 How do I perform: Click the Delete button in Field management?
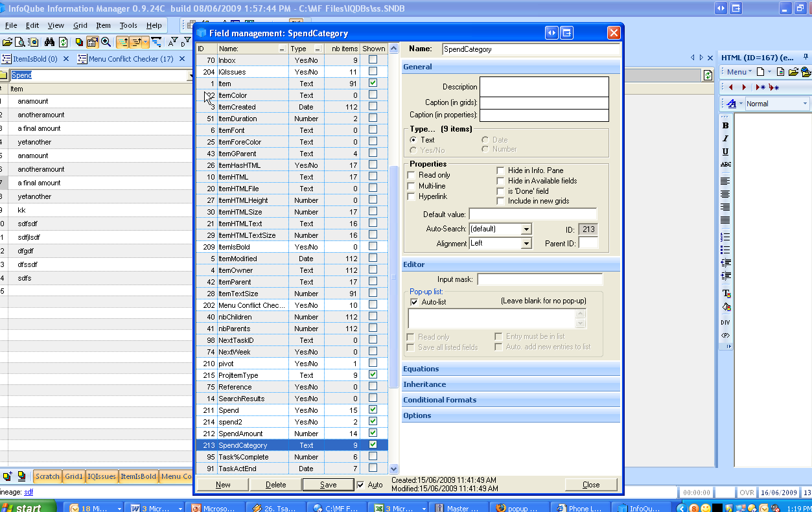coord(275,485)
